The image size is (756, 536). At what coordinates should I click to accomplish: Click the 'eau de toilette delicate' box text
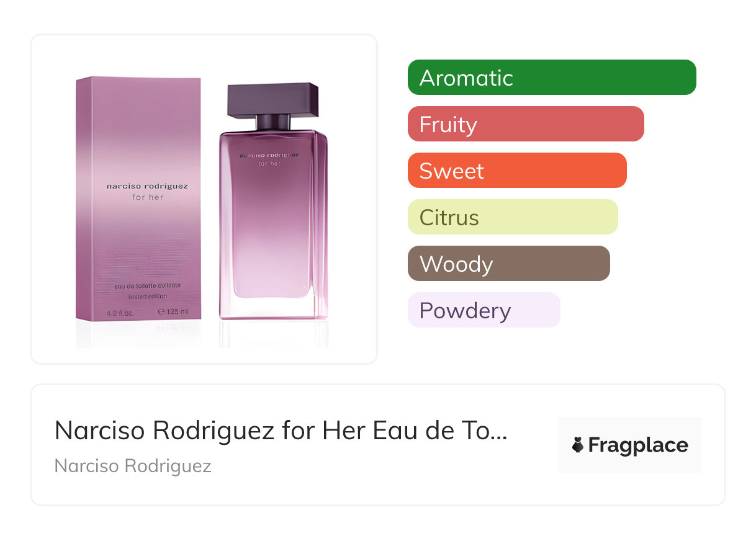(x=148, y=286)
